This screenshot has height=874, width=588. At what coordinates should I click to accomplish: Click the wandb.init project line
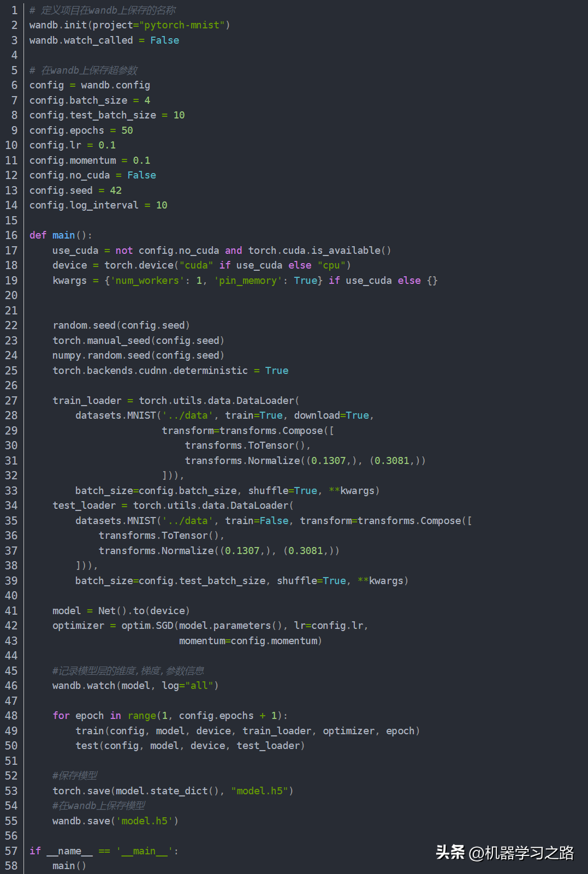coord(130,25)
